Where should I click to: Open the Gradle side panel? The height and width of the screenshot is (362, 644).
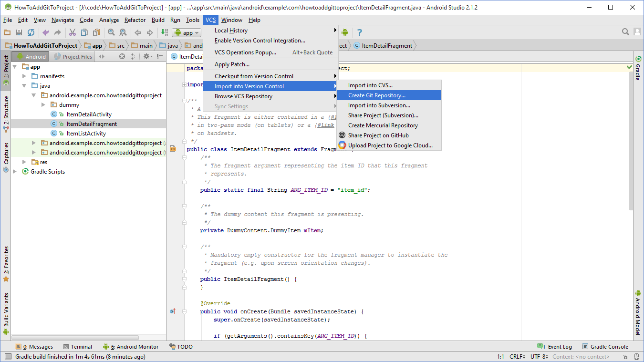tap(637, 68)
